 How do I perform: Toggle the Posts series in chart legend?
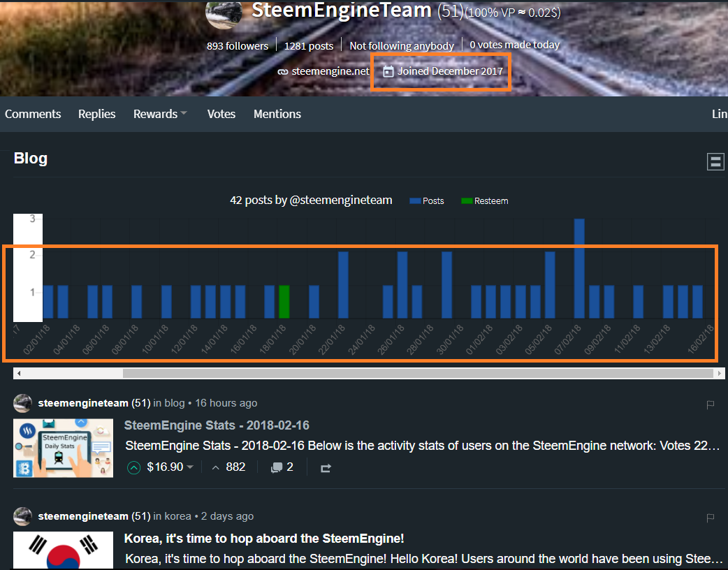click(427, 201)
